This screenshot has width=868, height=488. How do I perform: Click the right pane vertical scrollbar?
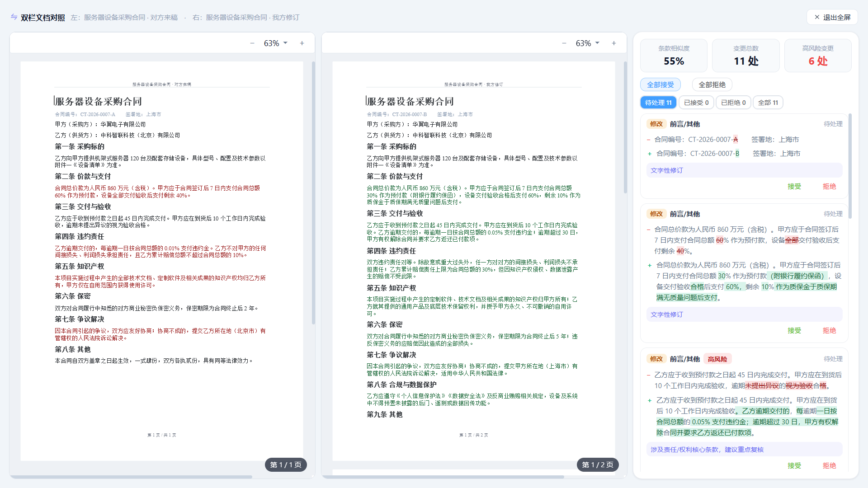click(x=625, y=127)
